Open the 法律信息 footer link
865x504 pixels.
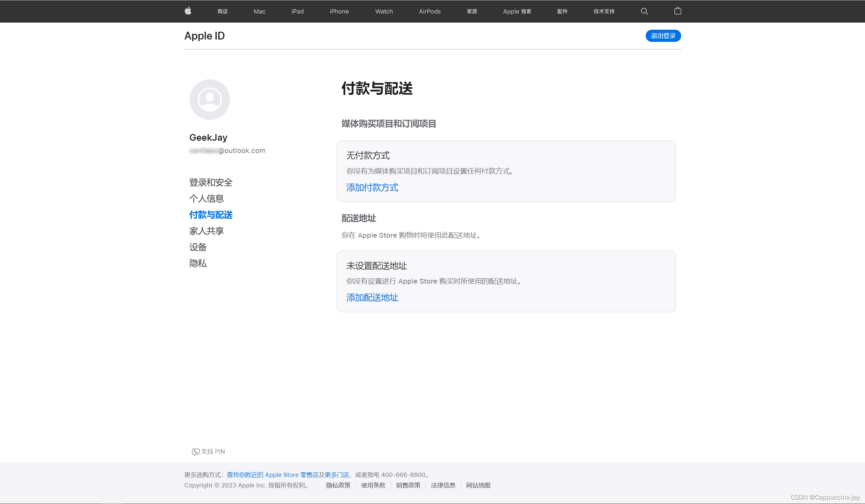[443, 485]
